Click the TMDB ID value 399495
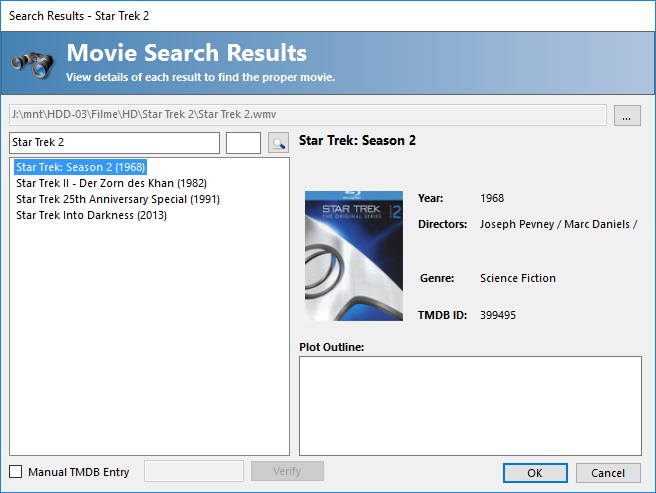The image size is (656, 493). coord(498,315)
